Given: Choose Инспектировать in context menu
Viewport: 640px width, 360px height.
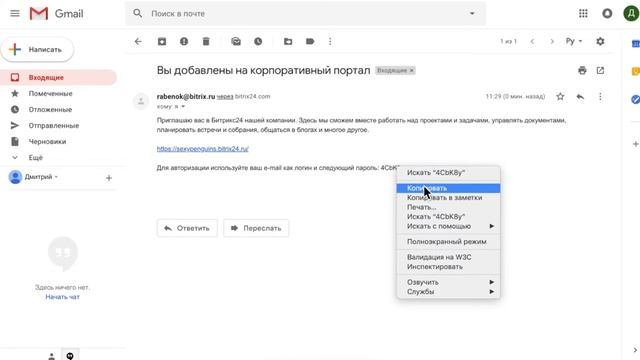Looking at the screenshot, I should [448, 267].
